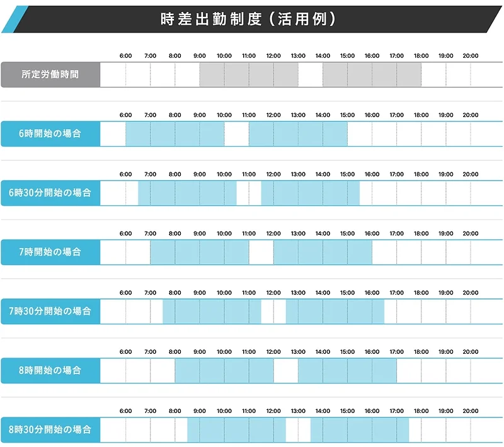
Task: Click 16:00 above the 7時開始の場合 row
Action: tap(372, 234)
